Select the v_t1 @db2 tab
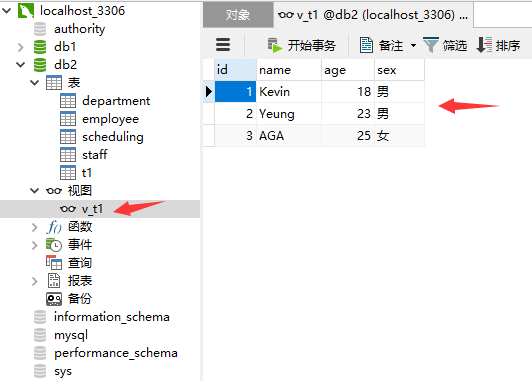The image size is (532, 381). tap(373, 15)
